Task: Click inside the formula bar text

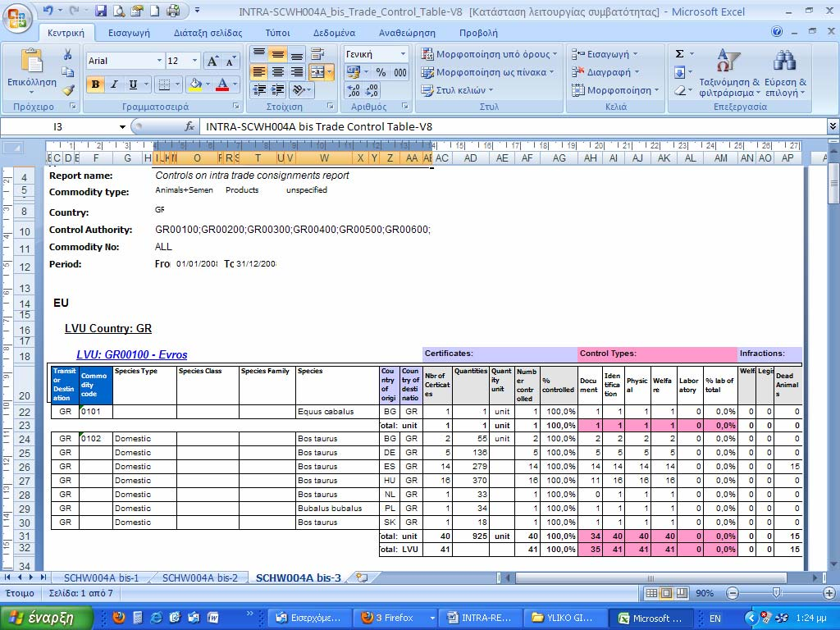Action: coord(319,127)
